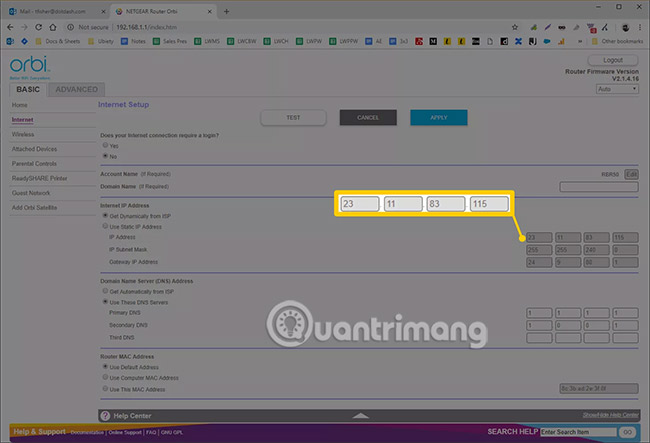This screenshot has height=443, width=650.
Task: Click the Logout button
Action: click(613, 60)
